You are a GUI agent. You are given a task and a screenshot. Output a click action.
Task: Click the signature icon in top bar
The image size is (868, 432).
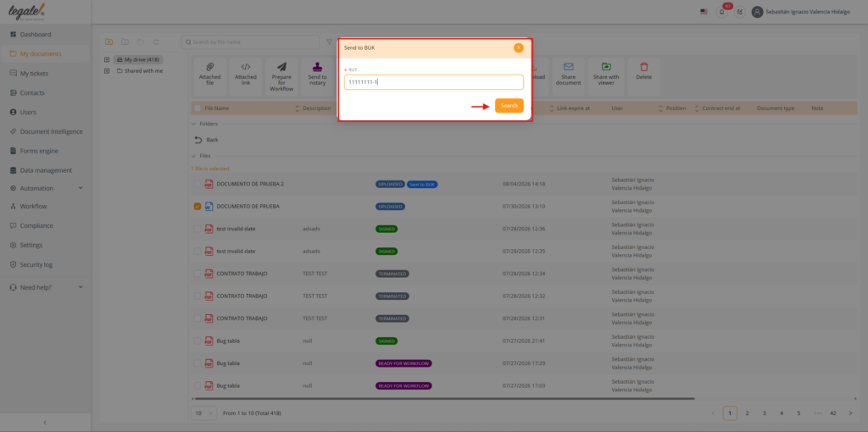pos(739,12)
